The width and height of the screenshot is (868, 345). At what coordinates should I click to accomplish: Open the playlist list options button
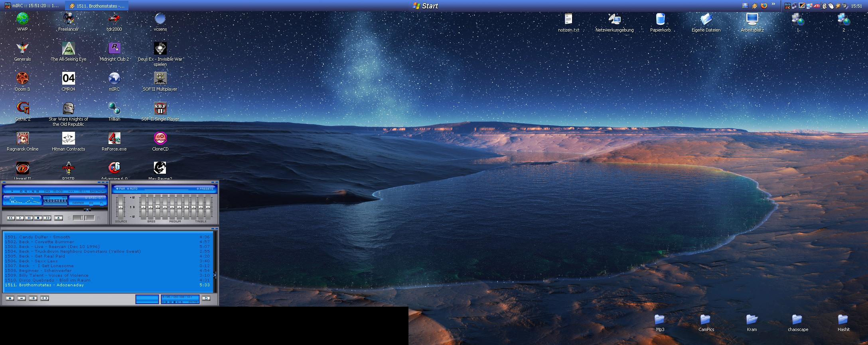(206, 298)
